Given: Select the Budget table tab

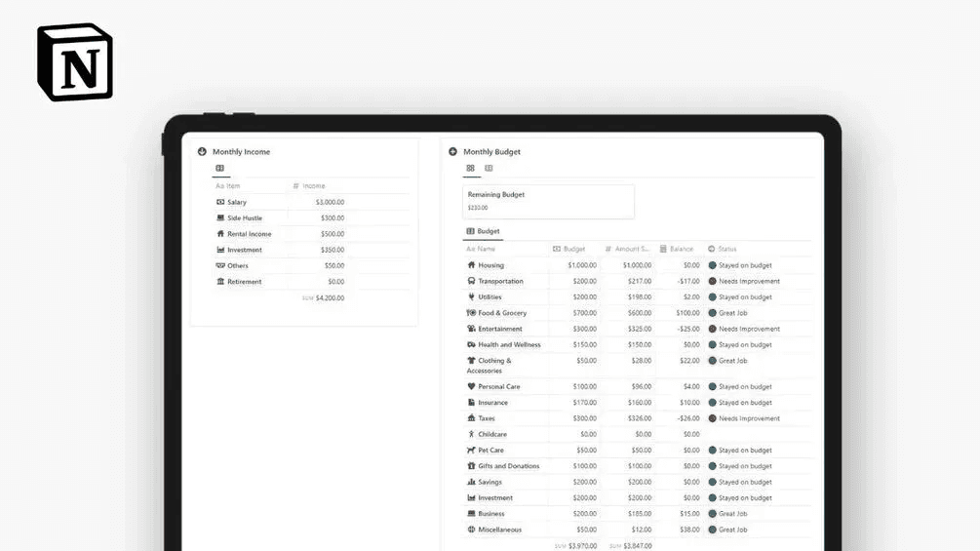Looking at the screenshot, I should (x=483, y=231).
